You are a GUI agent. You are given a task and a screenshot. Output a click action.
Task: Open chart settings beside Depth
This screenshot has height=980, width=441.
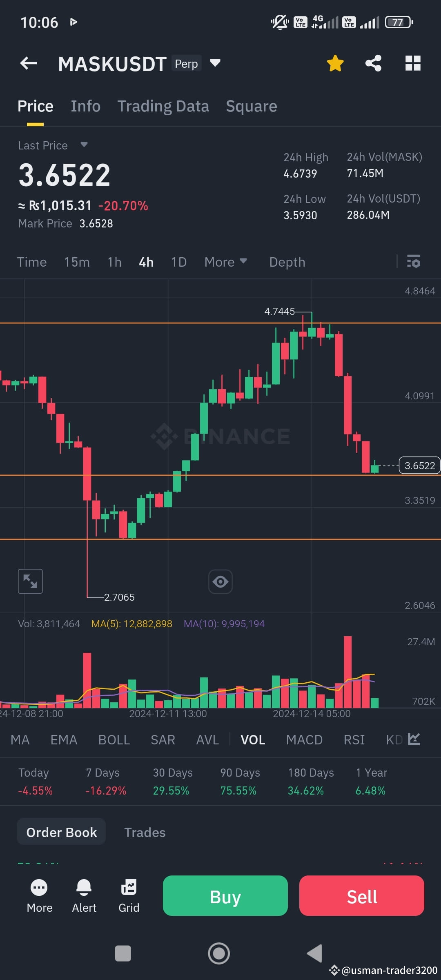414,262
